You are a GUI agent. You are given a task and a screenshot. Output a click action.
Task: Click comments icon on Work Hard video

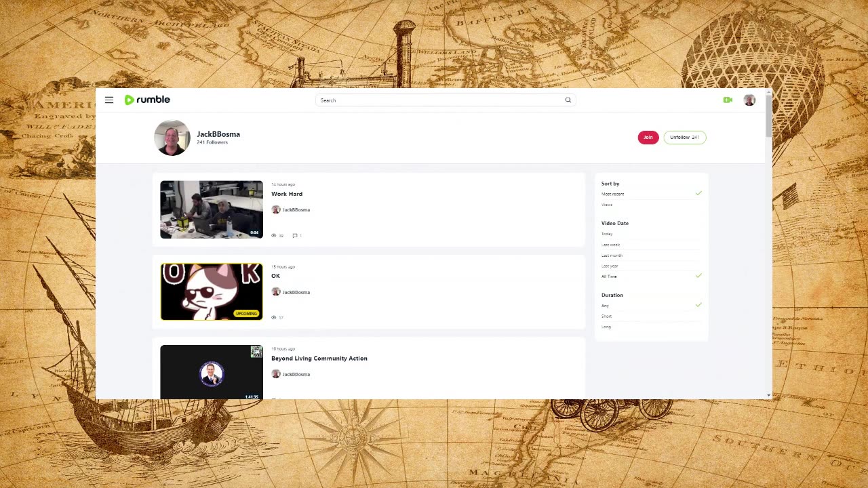coord(294,235)
